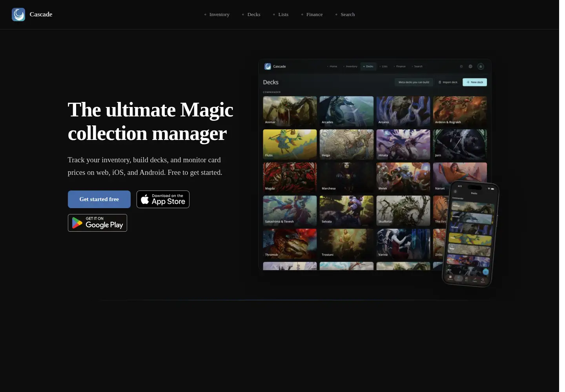Click the Track your inventory description paragraph
Image resolution: width=565 pixels, height=392 pixels.
tap(145, 166)
